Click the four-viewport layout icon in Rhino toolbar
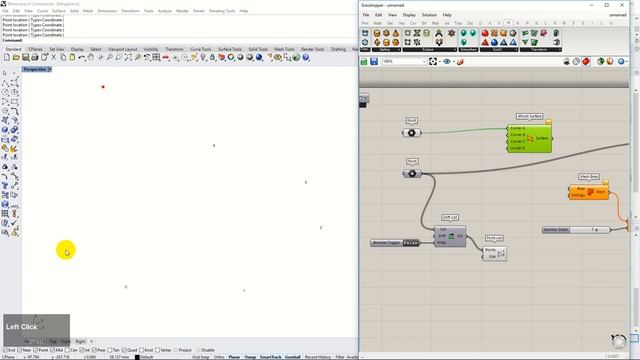Image resolution: width=640 pixels, height=360 pixels. coord(156,58)
